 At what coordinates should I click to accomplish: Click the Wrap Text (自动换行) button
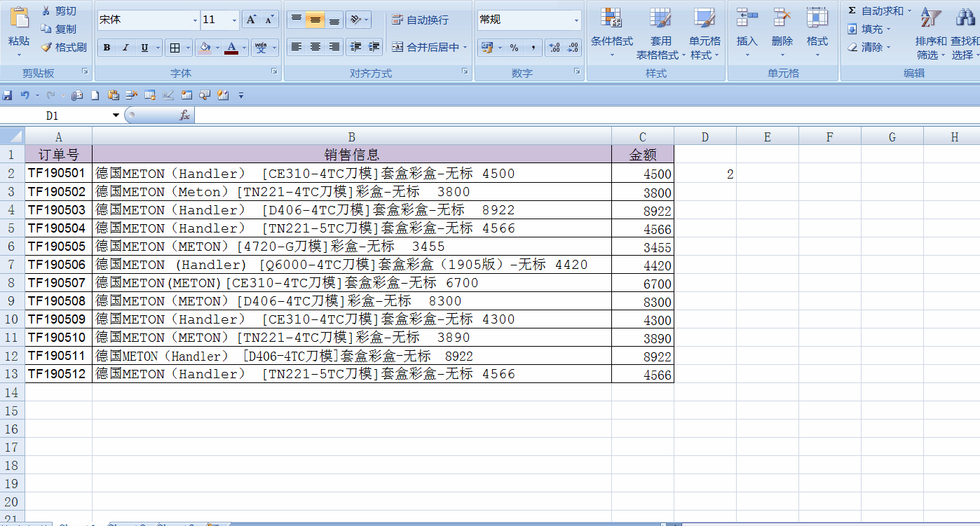tap(420, 20)
